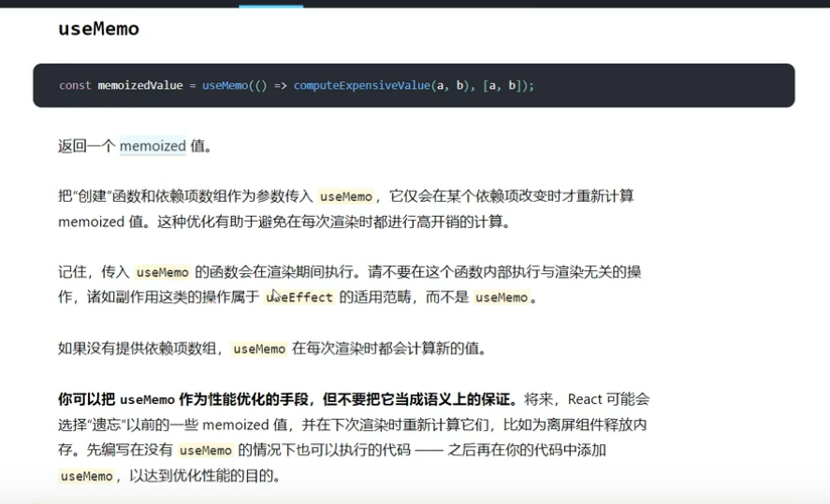
Task: Click the dependency array [a, b] in the code
Action: coord(503,85)
